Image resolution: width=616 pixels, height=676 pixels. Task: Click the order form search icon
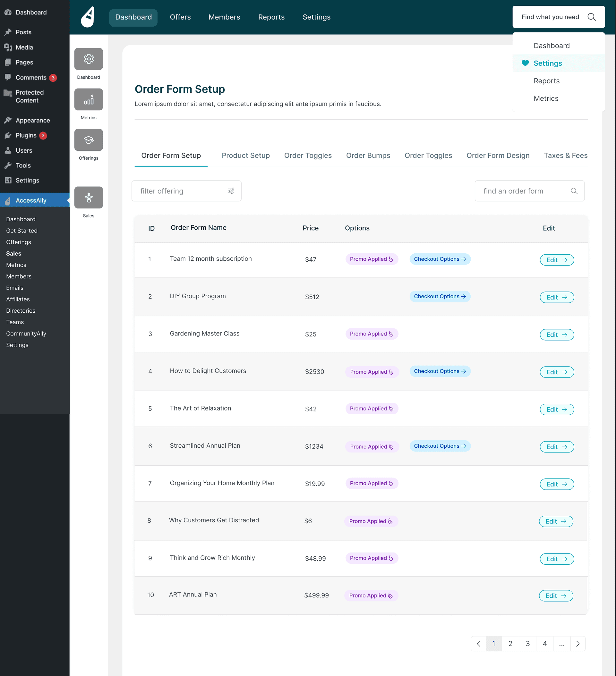click(574, 191)
